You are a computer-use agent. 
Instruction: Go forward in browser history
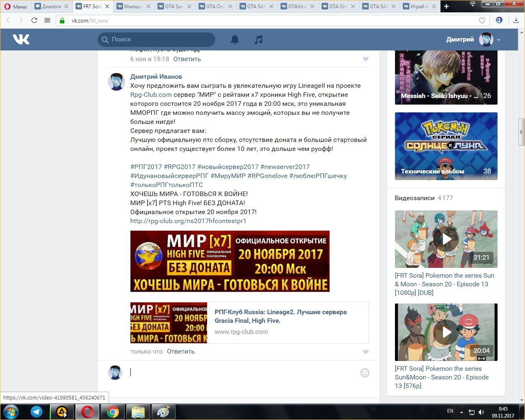pyautogui.click(x=21, y=21)
